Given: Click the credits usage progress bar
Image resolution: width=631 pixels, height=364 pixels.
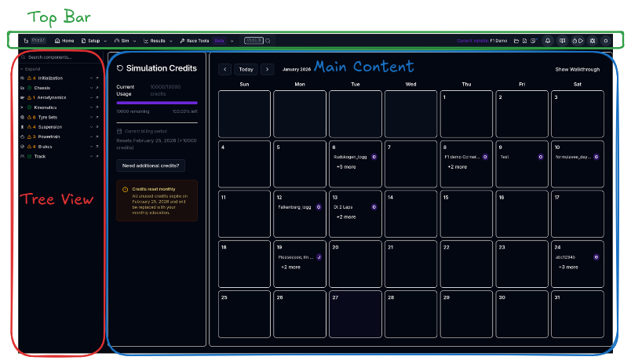Looking at the screenshot, I should 156,103.
